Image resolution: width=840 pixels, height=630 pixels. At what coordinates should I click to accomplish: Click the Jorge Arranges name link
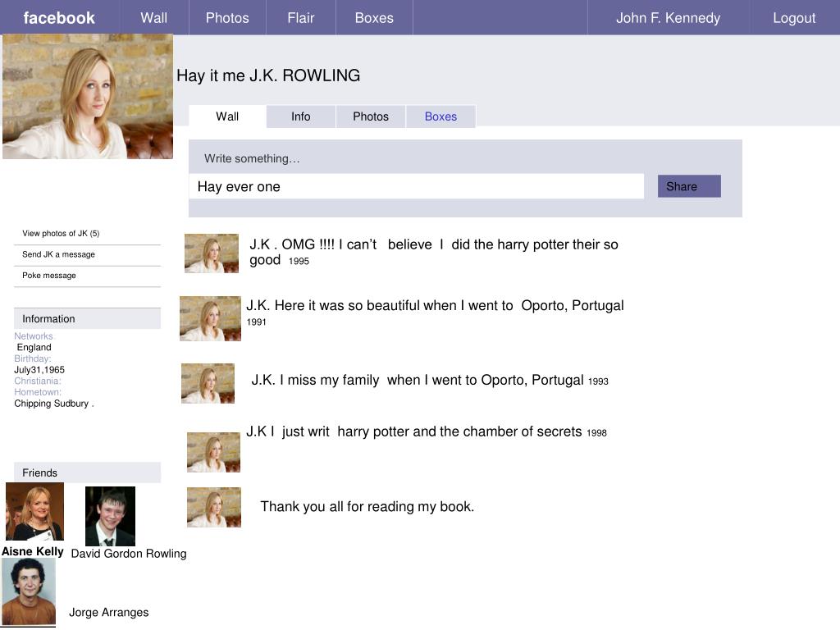109,612
